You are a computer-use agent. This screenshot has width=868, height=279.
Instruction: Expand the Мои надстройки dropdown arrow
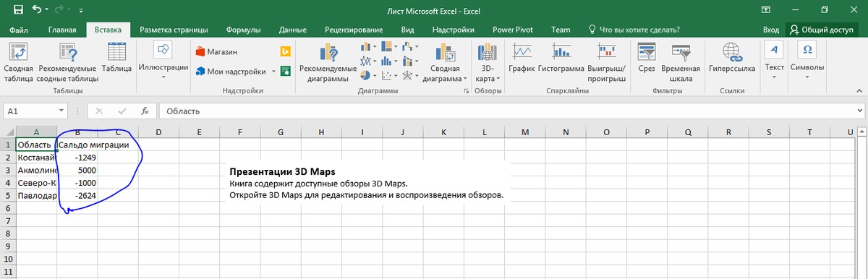point(273,72)
